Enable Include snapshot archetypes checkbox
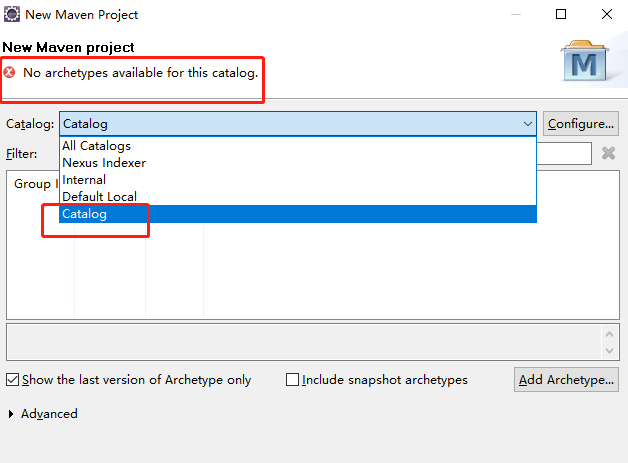Screen dimensions: 628x463 coord(293,380)
